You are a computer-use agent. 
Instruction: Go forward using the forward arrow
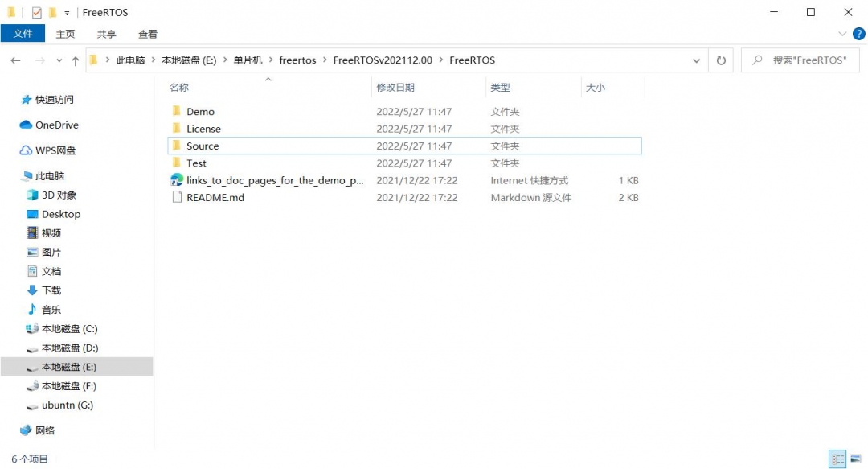coord(40,60)
